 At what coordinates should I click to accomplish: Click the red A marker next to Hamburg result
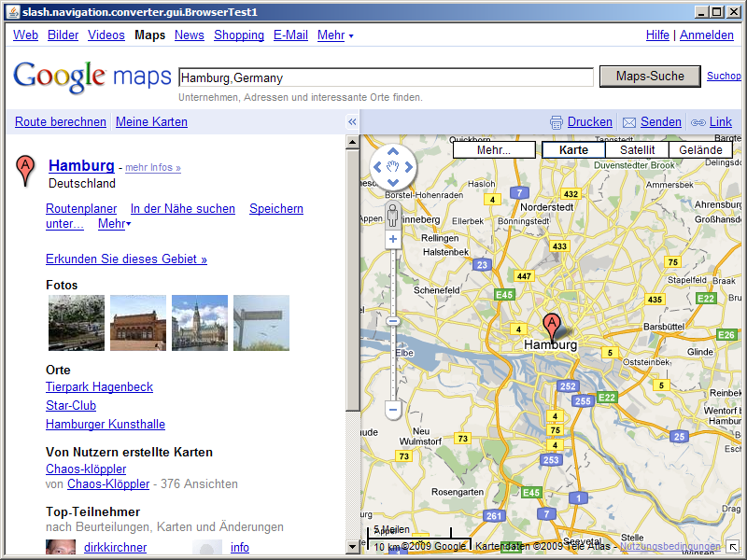[25, 170]
